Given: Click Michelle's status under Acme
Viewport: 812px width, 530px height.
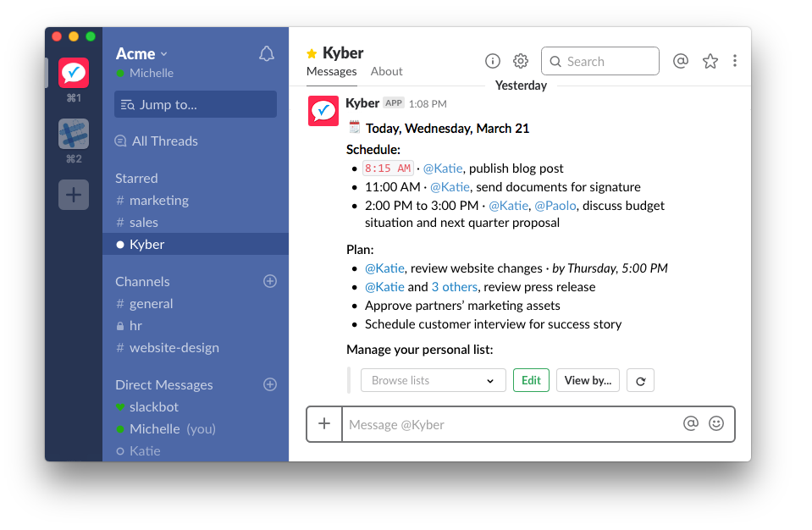Looking at the screenshot, I should point(145,73).
